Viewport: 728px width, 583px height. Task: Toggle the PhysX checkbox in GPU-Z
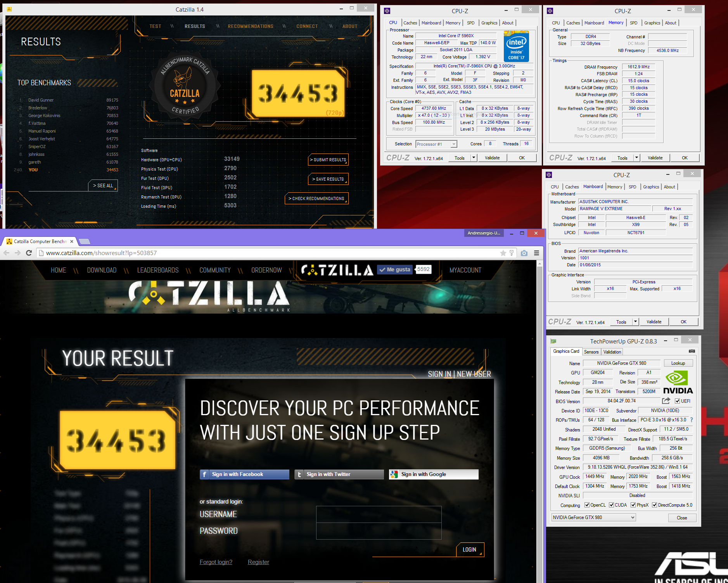pyautogui.click(x=633, y=505)
